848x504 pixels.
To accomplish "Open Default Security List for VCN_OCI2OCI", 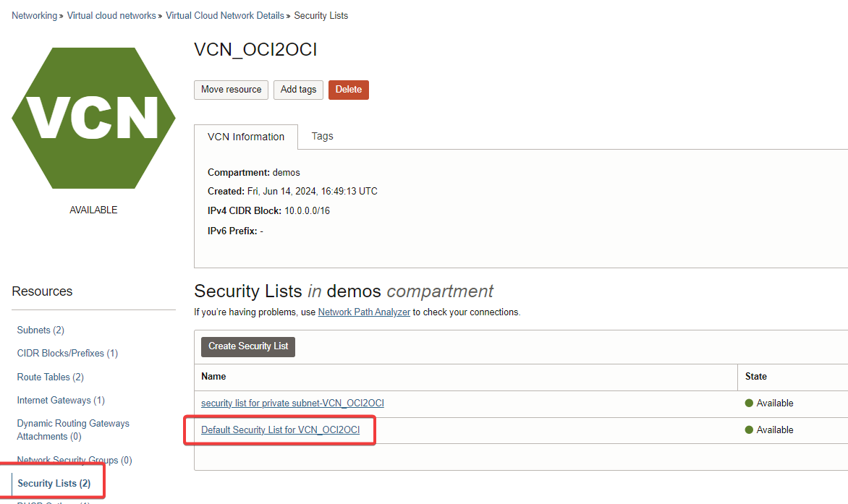I will click(x=280, y=430).
